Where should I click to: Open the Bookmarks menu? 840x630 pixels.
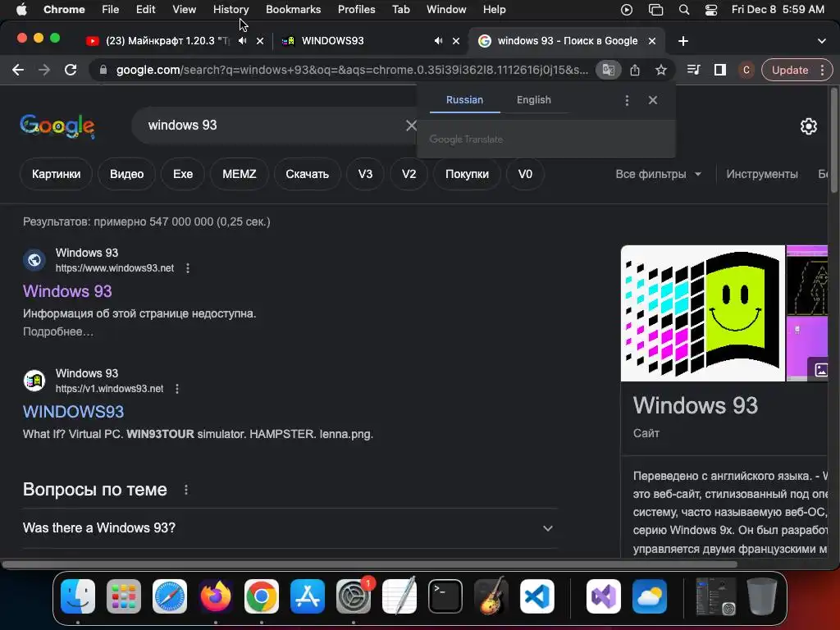point(293,9)
